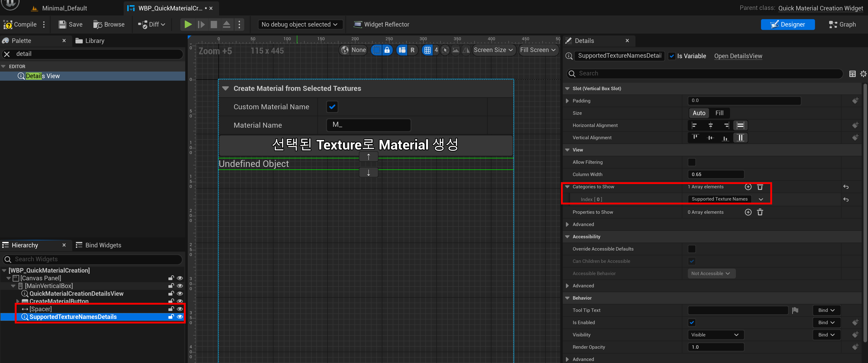Switch to the Graph editor mode

[x=842, y=25]
